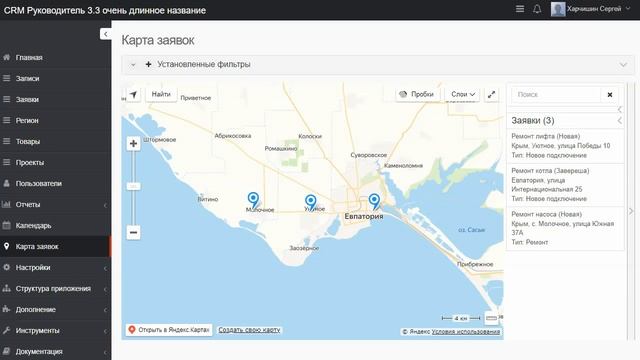Click the puzzle icon next to Дополнение
The height and width of the screenshot is (360, 640).
[7, 309]
